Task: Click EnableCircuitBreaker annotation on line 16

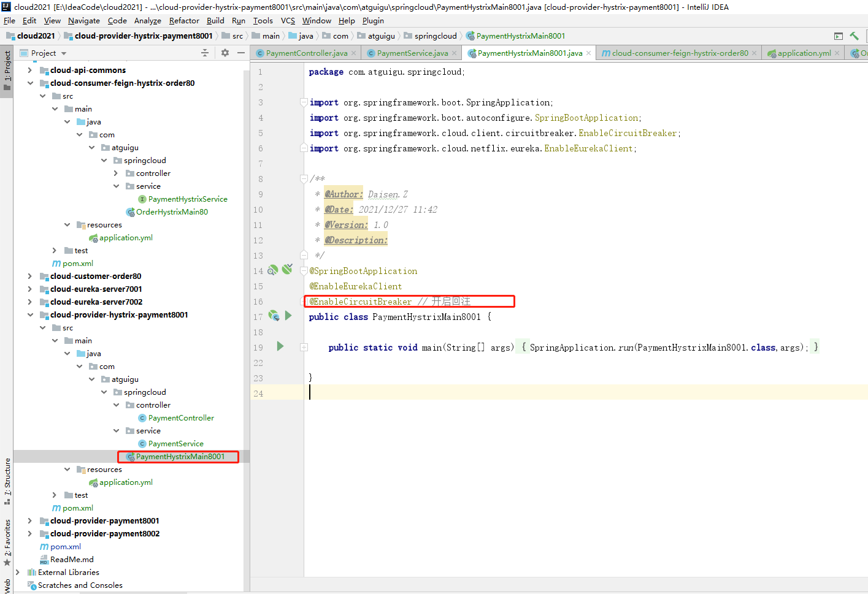Action: [x=361, y=302]
